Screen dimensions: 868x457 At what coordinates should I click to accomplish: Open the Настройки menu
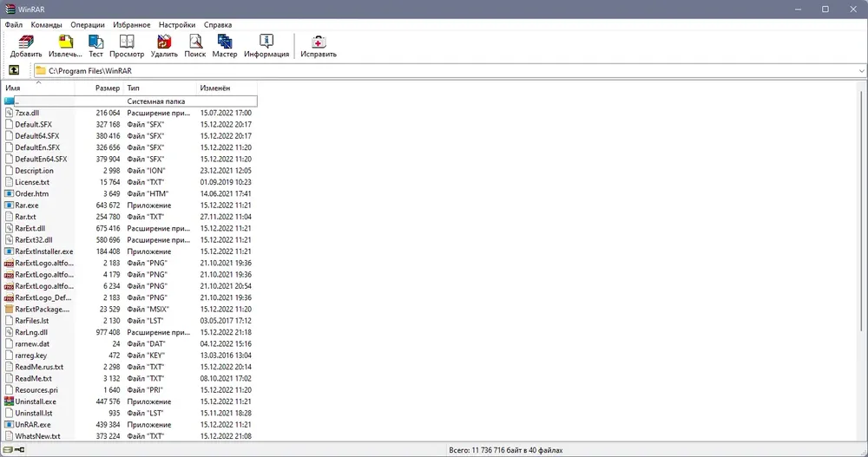pos(177,25)
